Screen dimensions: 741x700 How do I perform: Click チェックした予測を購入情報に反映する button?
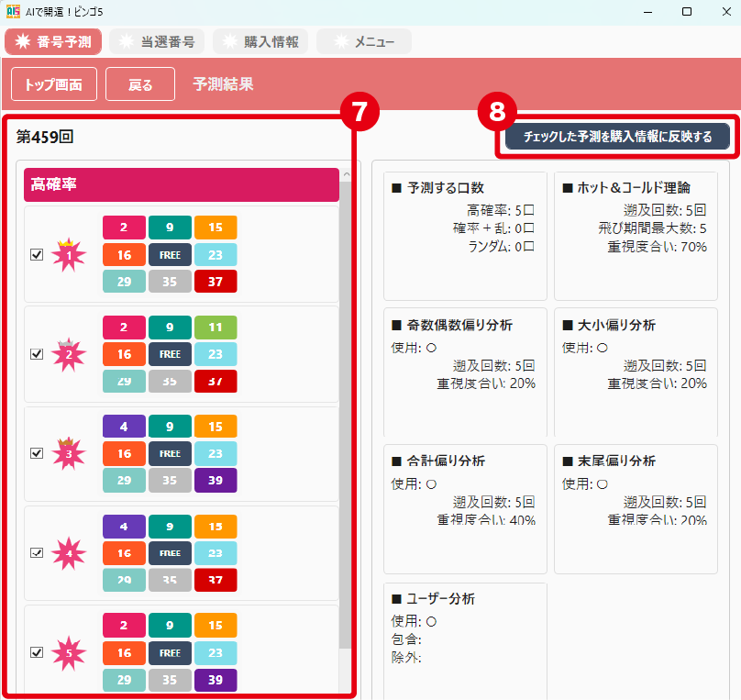point(617,137)
